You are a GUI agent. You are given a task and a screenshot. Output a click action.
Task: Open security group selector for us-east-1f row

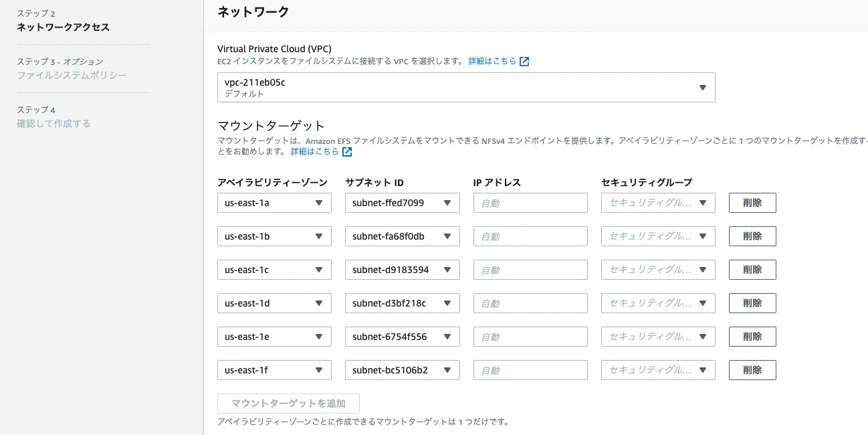coord(658,370)
